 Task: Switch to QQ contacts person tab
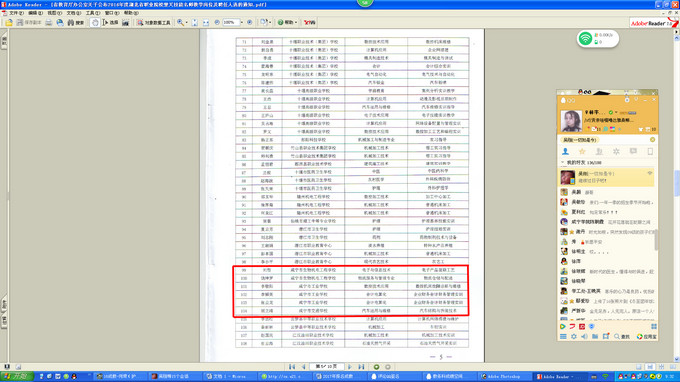pos(565,151)
